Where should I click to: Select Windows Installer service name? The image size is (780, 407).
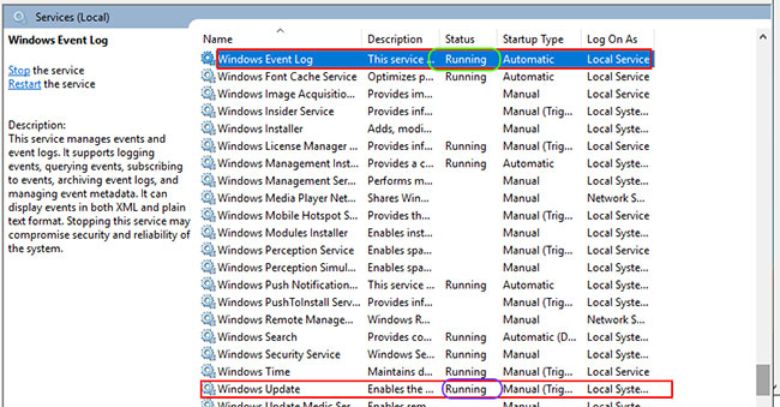click(x=260, y=129)
